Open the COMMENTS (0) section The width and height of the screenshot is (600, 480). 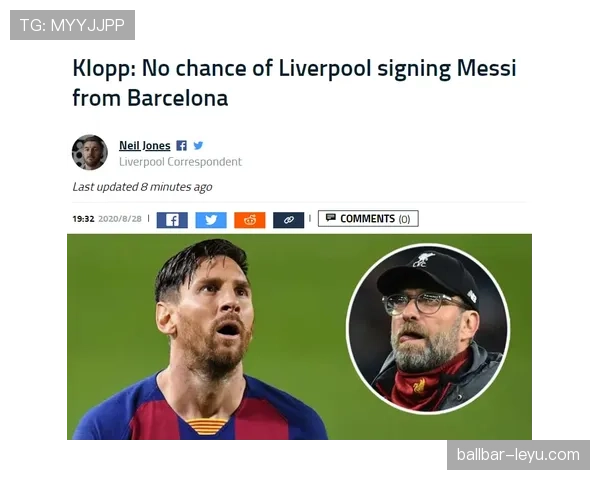click(x=368, y=219)
